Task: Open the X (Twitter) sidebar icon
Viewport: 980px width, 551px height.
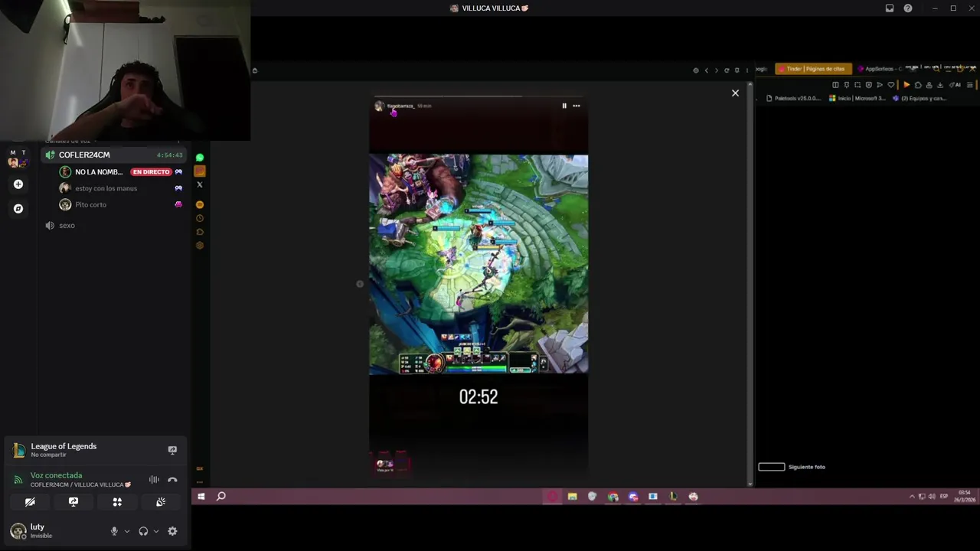Action: (200, 184)
